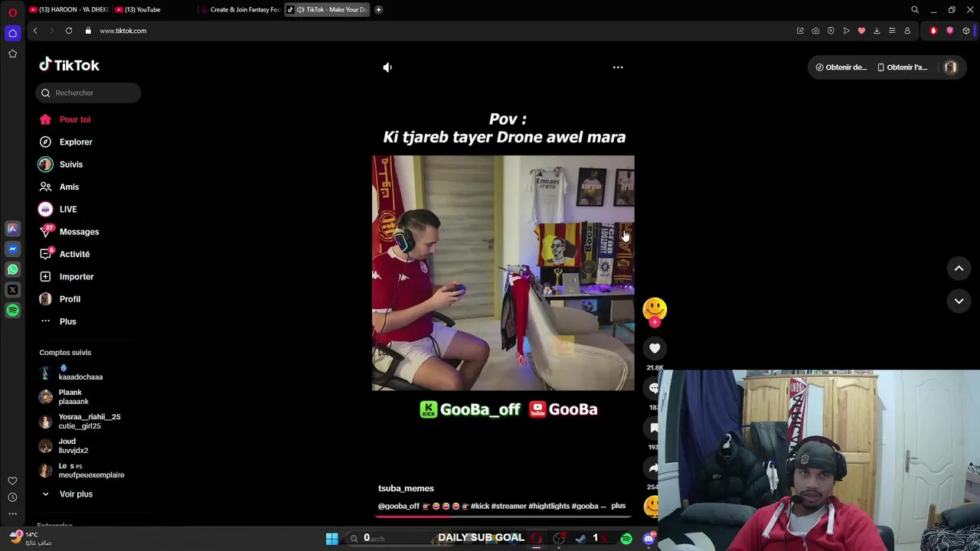980x551 pixels.
Task: Share the video using the arrow icon
Action: 653,468
